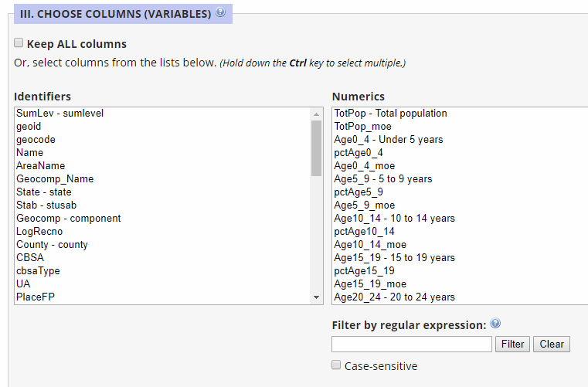Click help icon beside Choose Columns heading
This screenshot has height=387, width=588.
tap(221, 12)
